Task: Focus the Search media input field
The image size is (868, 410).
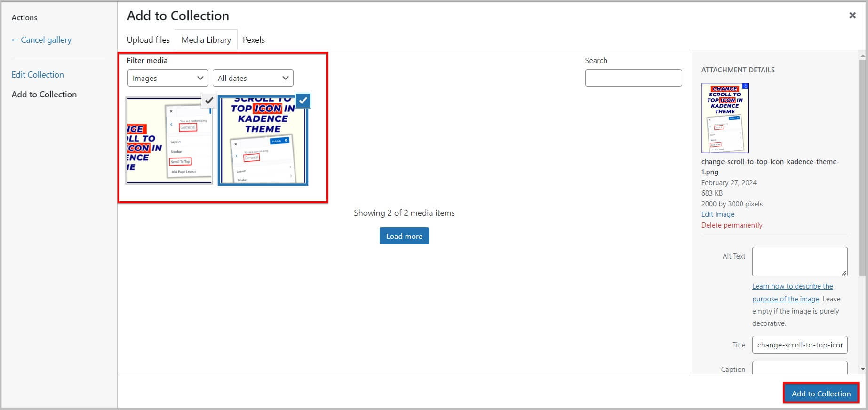Action: [633, 78]
